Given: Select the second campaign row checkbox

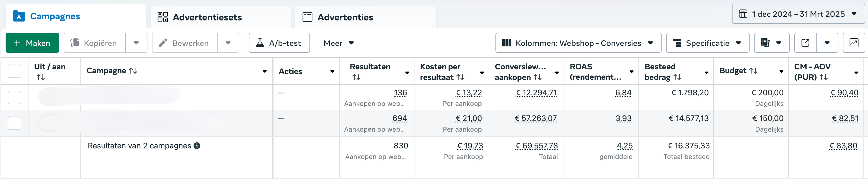Looking at the screenshot, I should pyautogui.click(x=15, y=123).
